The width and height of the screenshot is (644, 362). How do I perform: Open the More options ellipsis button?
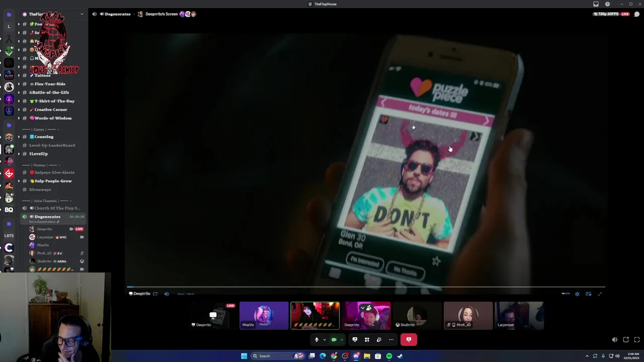click(x=391, y=340)
